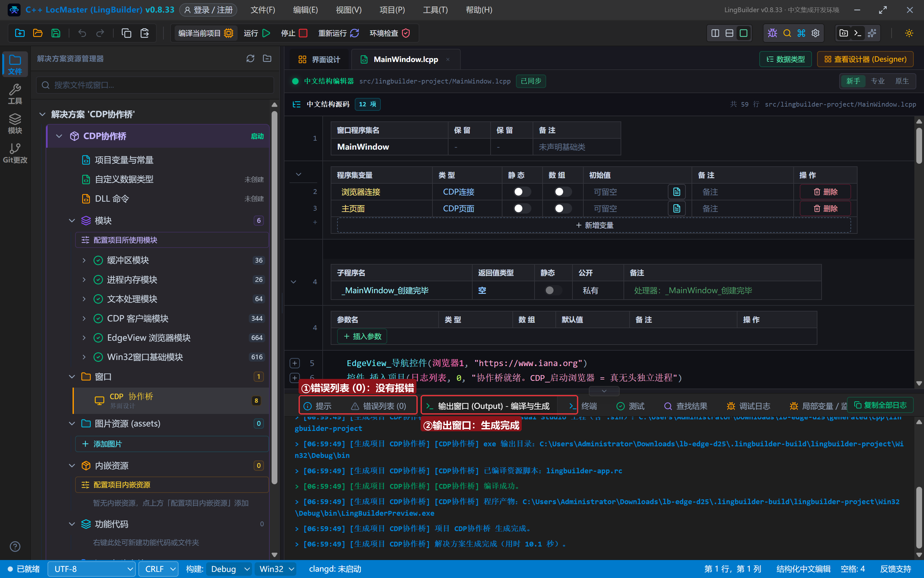Open the Win32 platform dropdown
Viewport: 924px width, 578px height.
[x=276, y=569]
